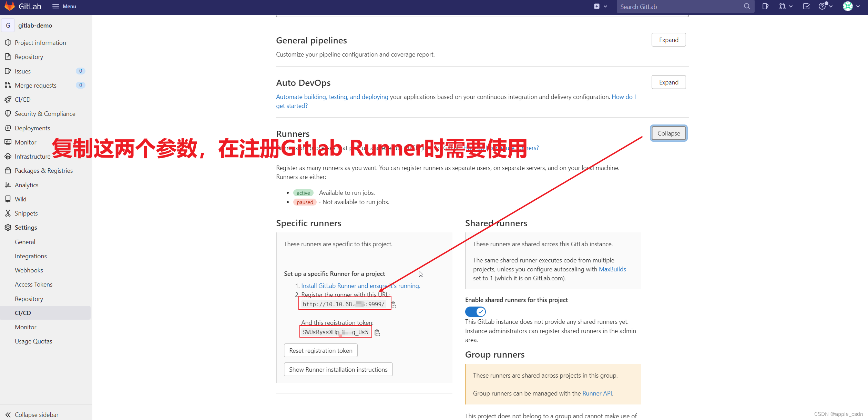Open Snippets in the sidebar
This screenshot has height=420, width=868.
(26, 213)
